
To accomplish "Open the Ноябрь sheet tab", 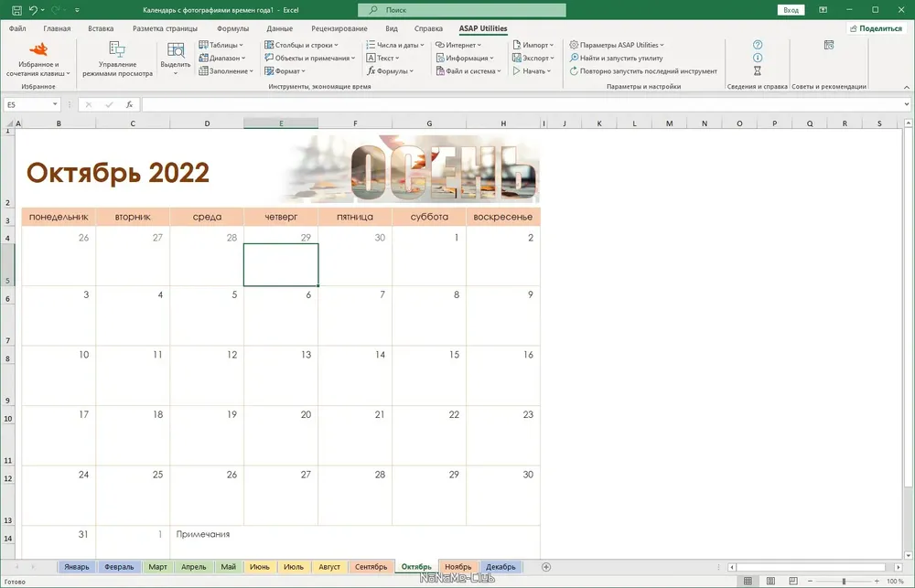I will click(x=457, y=566).
